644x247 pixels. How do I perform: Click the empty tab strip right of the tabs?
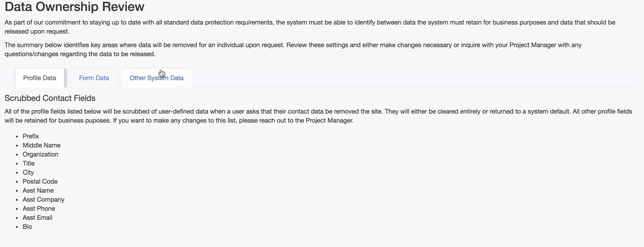pyautogui.click(x=407, y=78)
